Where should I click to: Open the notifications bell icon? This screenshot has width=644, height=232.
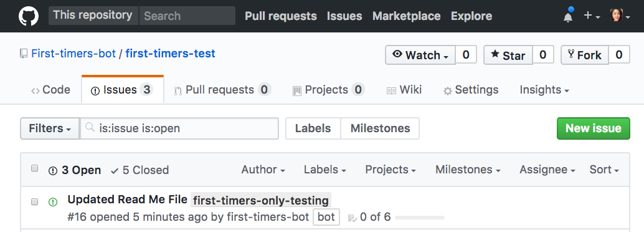pyautogui.click(x=568, y=16)
